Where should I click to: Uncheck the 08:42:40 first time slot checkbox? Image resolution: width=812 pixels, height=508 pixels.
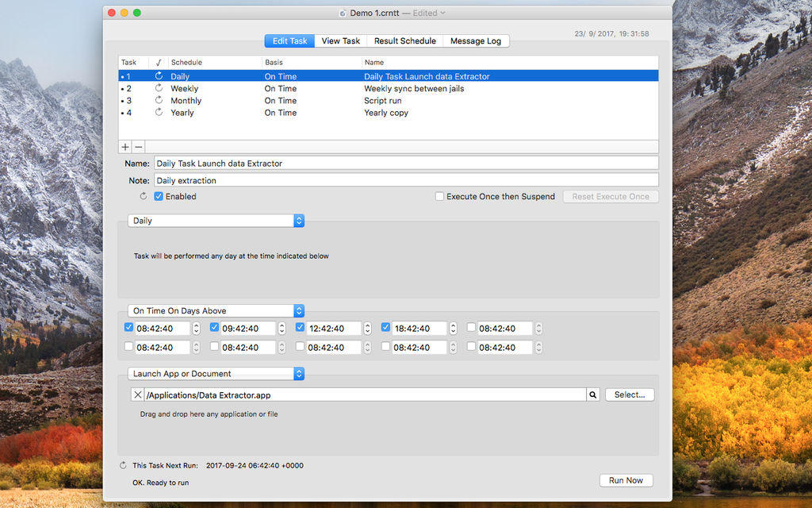pos(128,327)
